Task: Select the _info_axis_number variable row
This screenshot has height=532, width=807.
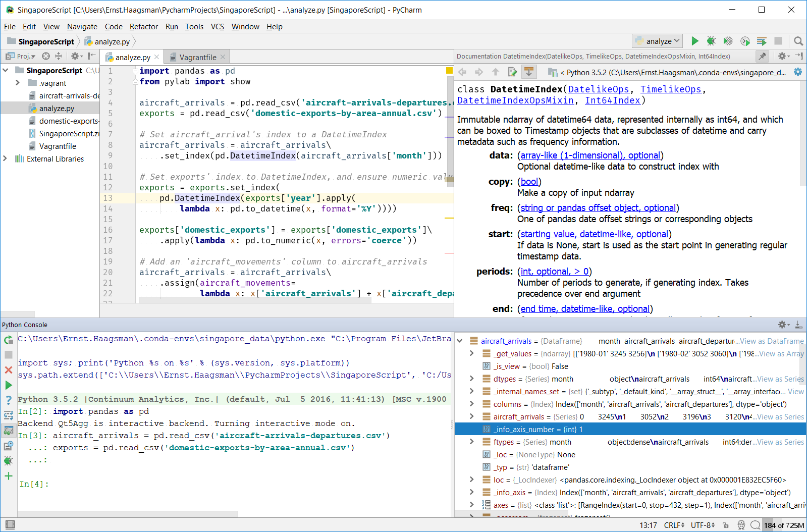Action: [x=630, y=430]
